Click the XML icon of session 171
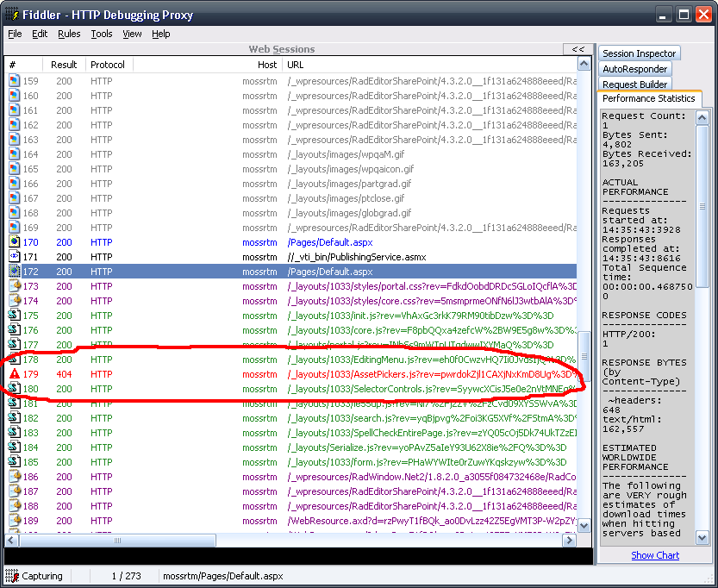The image size is (718, 588). click(x=15, y=257)
